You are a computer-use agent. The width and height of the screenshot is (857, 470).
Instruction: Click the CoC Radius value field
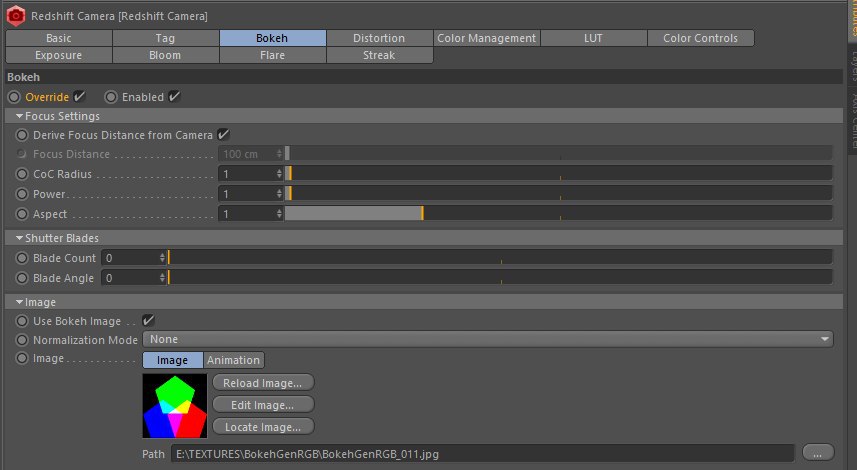[247, 174]
